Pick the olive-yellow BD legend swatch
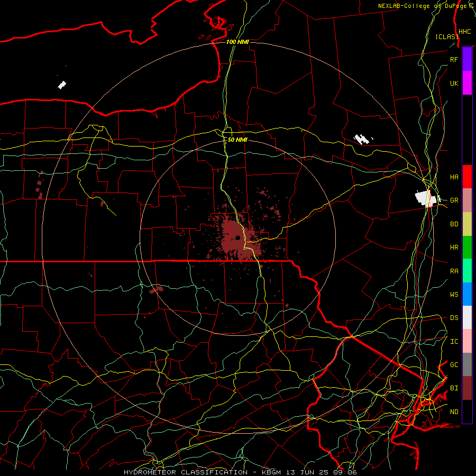Image resolution: width=476 pixels, height=476 pixels. coord(467,224)
